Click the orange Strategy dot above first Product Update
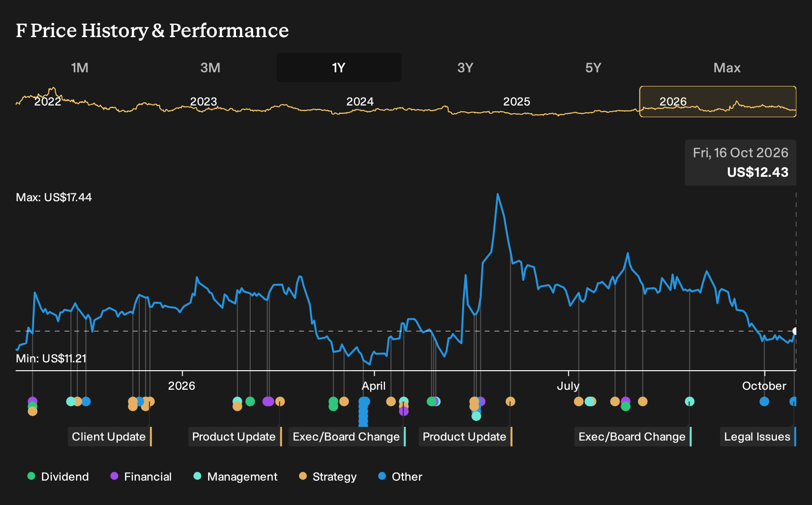This screenshot has height=505, width=812. (x=280, y=401)
